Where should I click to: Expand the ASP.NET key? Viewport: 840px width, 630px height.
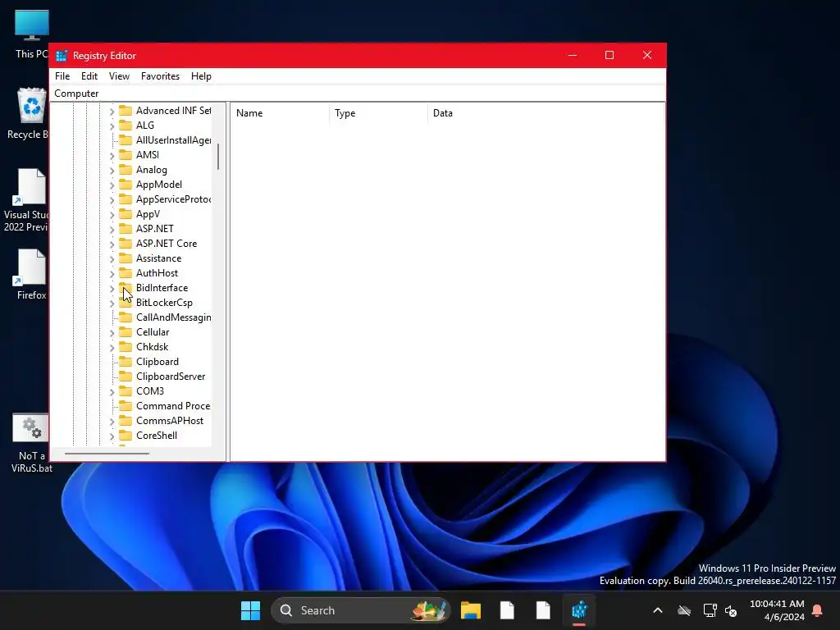pos(112,230)
